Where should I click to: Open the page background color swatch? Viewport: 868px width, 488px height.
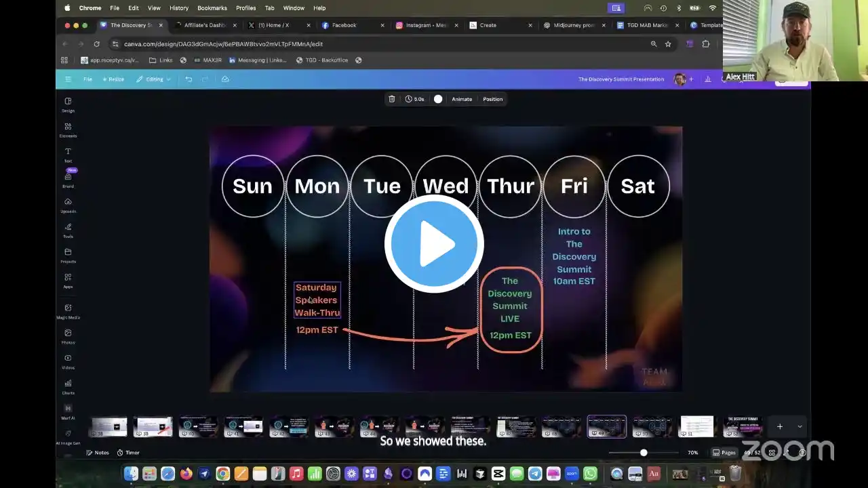(x=438, y=99)
